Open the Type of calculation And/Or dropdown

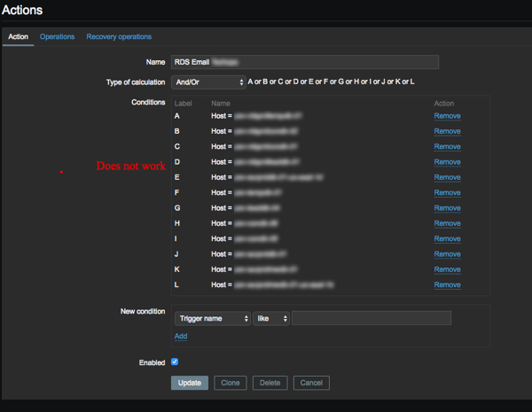[x=208, y=82]
